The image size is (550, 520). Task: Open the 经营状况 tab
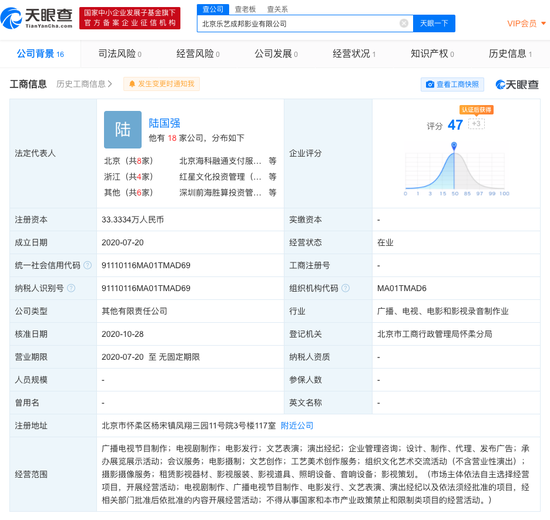click(354, 54)
